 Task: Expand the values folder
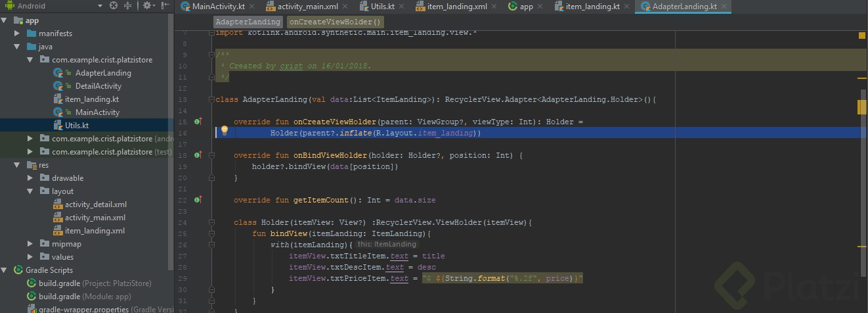(30, 257)
